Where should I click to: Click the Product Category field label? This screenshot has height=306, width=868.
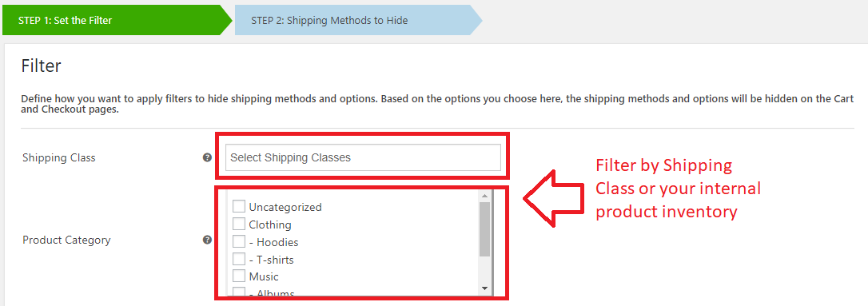click(x=66, y=240)
